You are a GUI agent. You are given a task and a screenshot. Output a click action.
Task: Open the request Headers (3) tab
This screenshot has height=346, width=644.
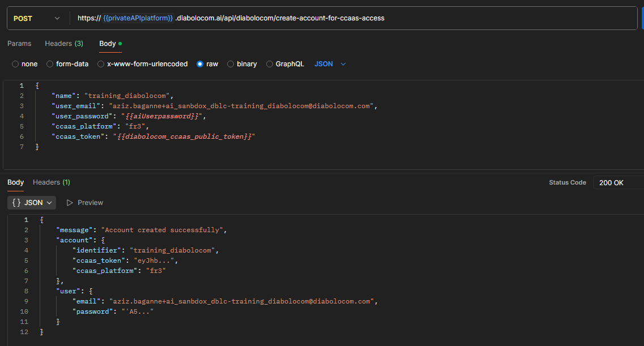64,44
